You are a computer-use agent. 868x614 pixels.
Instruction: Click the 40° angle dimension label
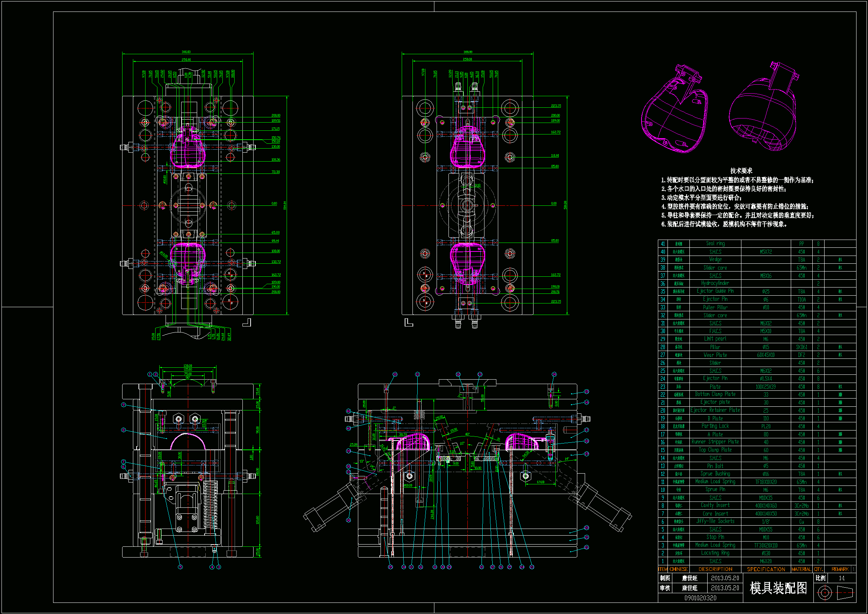point(467,434)
